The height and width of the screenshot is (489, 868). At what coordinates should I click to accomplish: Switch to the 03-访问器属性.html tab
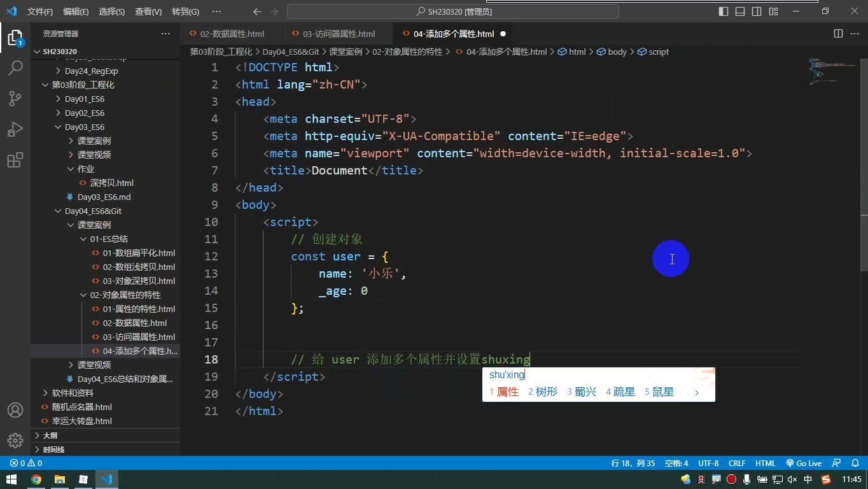339,34
